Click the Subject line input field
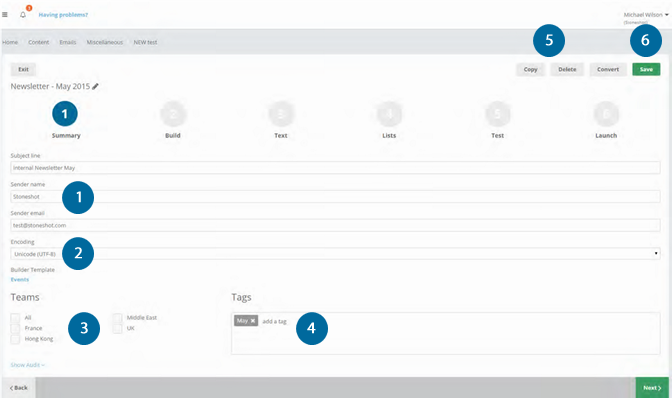 335,168
